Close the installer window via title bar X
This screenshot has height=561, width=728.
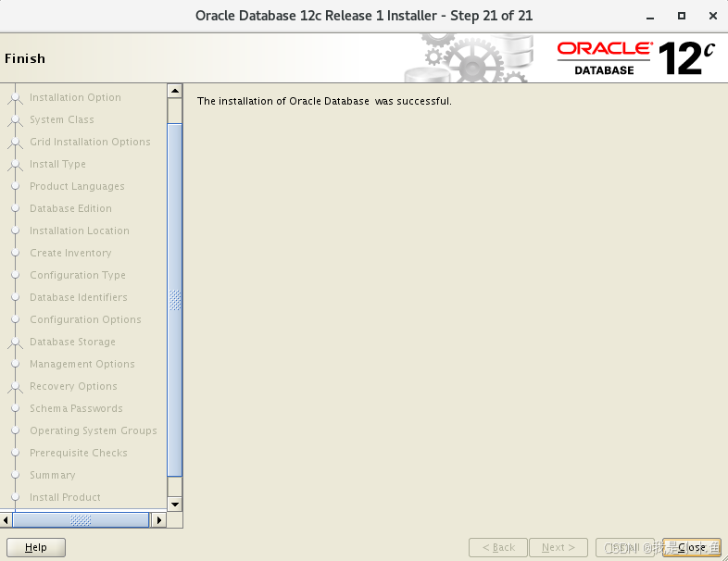tap(713, 16)
